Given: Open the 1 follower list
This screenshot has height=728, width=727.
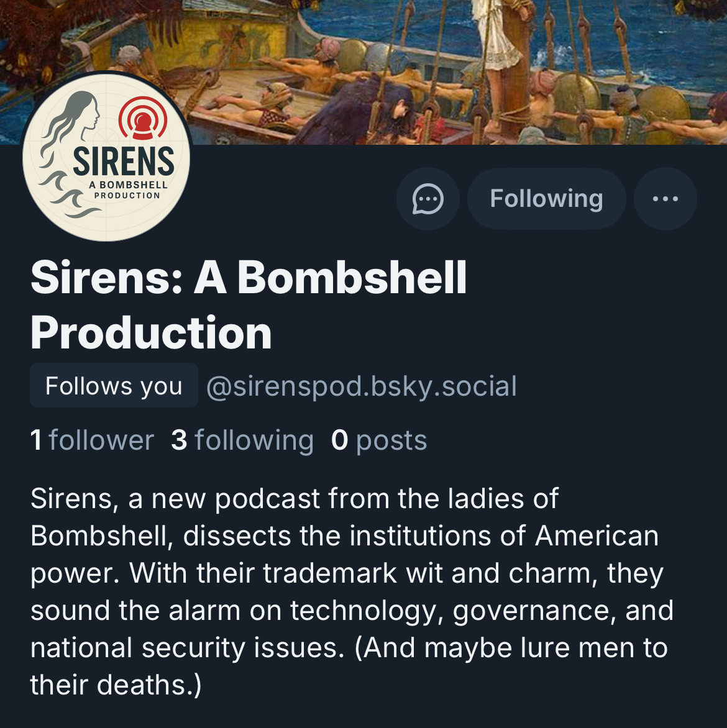Looking at the screenshot, I should coord(92,440).
